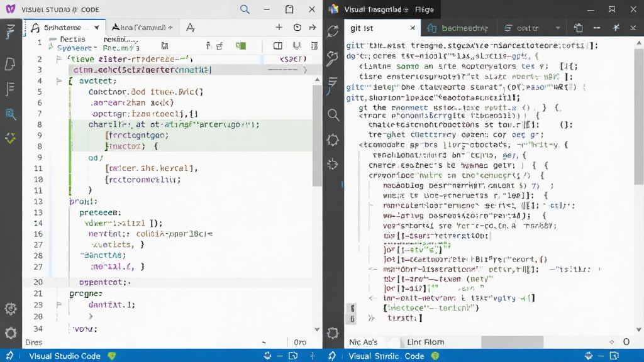Click the branch icon second in right activity bar

click(332, 58)
